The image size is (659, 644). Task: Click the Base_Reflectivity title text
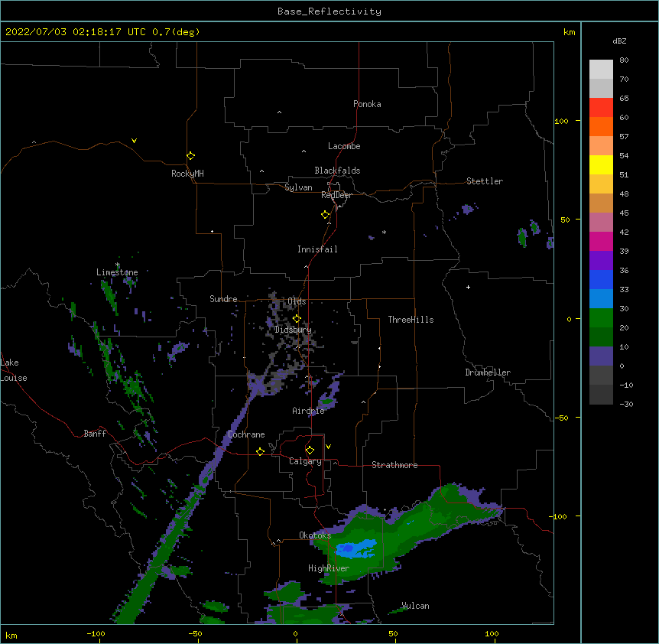click(329, 11)
